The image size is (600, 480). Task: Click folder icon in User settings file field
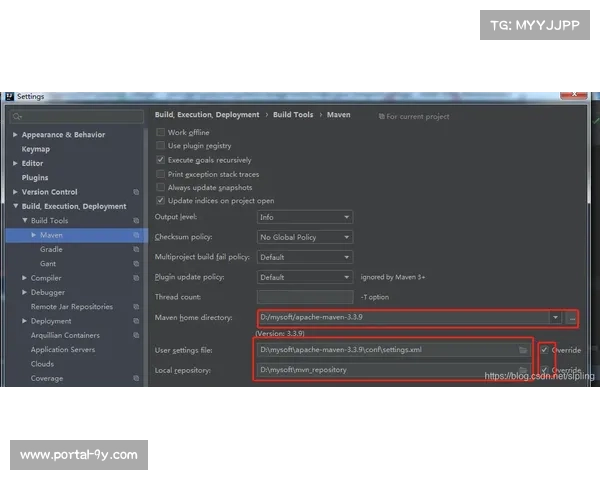(x=523, y=350)
